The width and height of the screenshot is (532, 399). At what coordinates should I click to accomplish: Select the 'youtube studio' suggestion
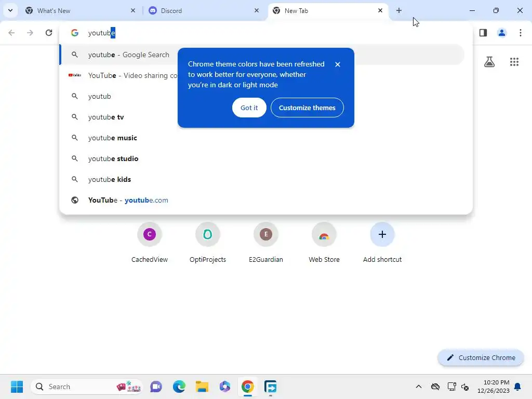pos(262,158)
